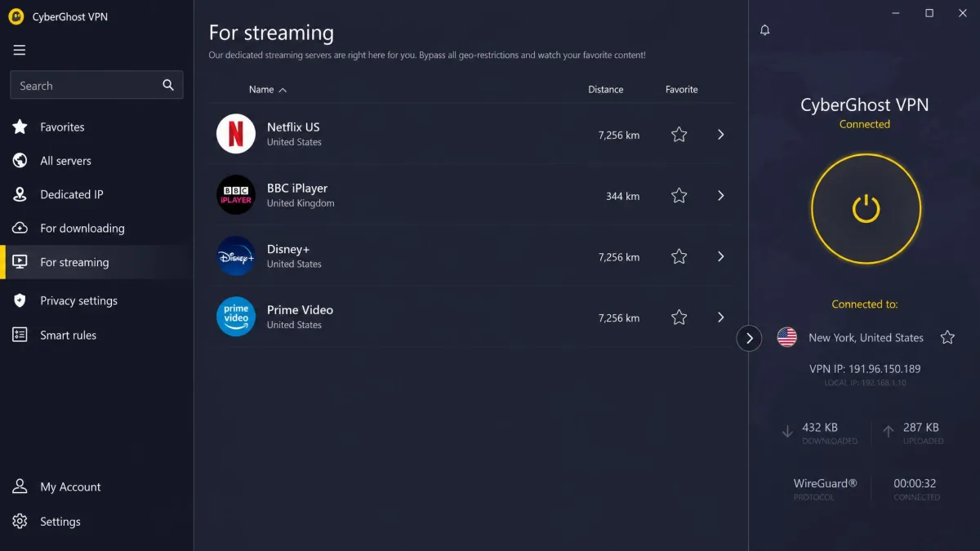Click the search magnifier icon

click(168, 85)
